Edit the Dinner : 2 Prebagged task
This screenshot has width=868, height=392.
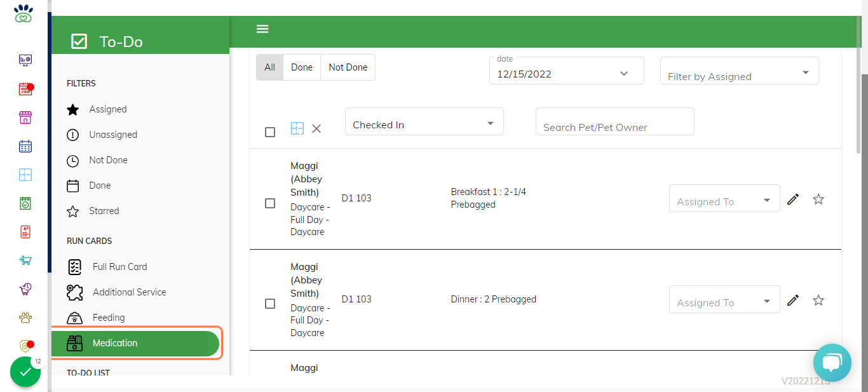(792, 301)
